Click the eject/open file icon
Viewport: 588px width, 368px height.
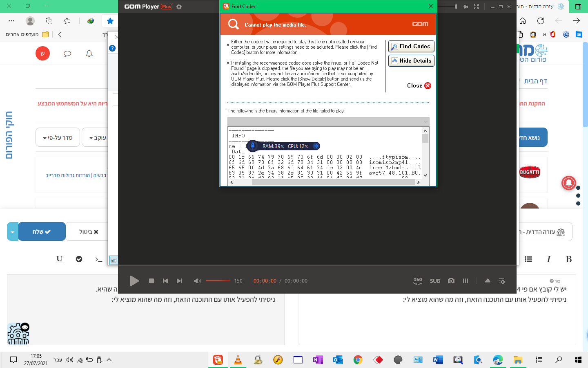(488, 281)
